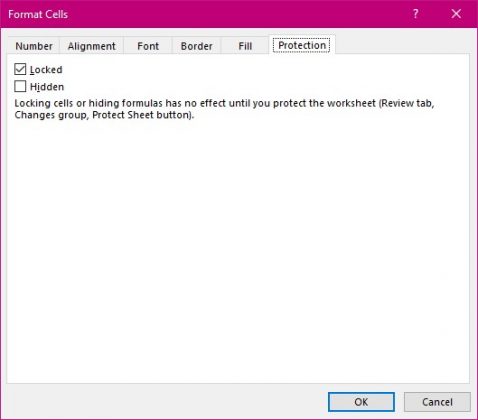Open the Alignment tab
The height and width of the screenshot is (420, 478).
[92, 46]
